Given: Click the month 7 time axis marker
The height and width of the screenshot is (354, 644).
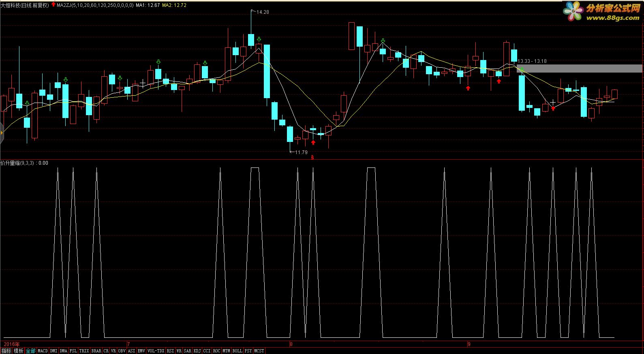Looking at the screenshot, I should [128, 344].
